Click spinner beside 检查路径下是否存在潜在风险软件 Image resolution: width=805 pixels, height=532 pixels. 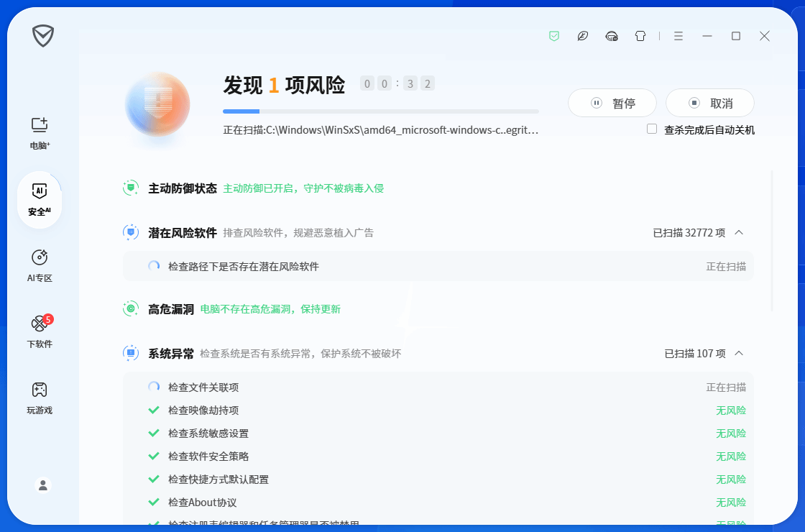[154, 266]
